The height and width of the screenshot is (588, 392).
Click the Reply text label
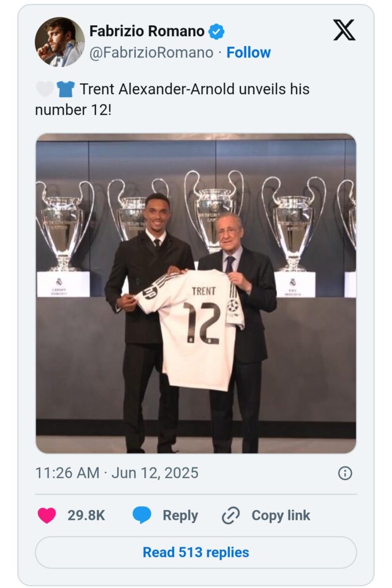click(180, 516)
